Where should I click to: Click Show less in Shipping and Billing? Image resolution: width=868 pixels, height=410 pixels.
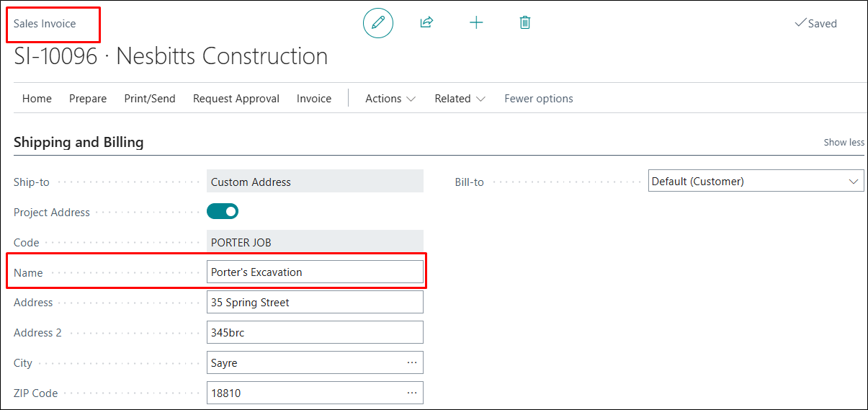coord(844,143)
